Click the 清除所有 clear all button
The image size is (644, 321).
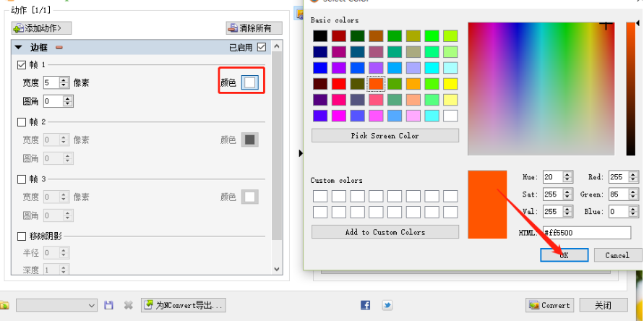253,28
